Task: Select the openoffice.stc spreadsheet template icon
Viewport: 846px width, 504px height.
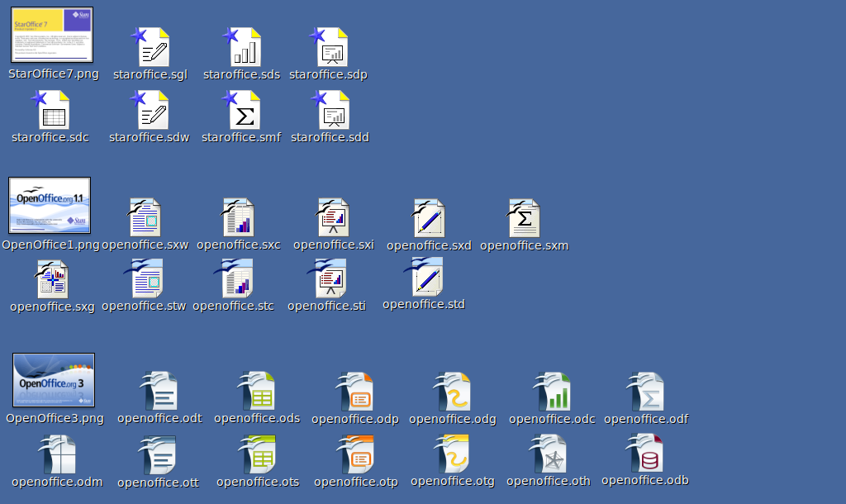Action: [234, 278]
